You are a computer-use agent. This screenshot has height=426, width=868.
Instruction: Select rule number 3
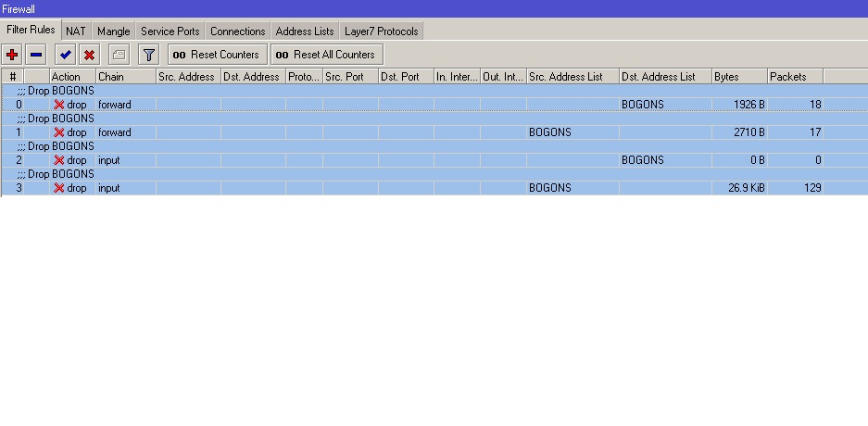(x=19, y=188)
